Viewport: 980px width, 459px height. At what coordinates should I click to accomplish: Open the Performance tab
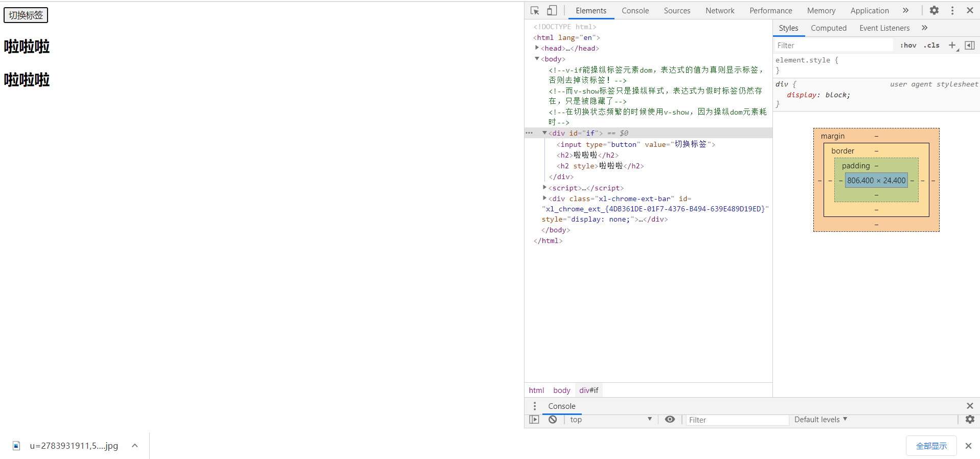pyautogui.click(x=770, y=10)
